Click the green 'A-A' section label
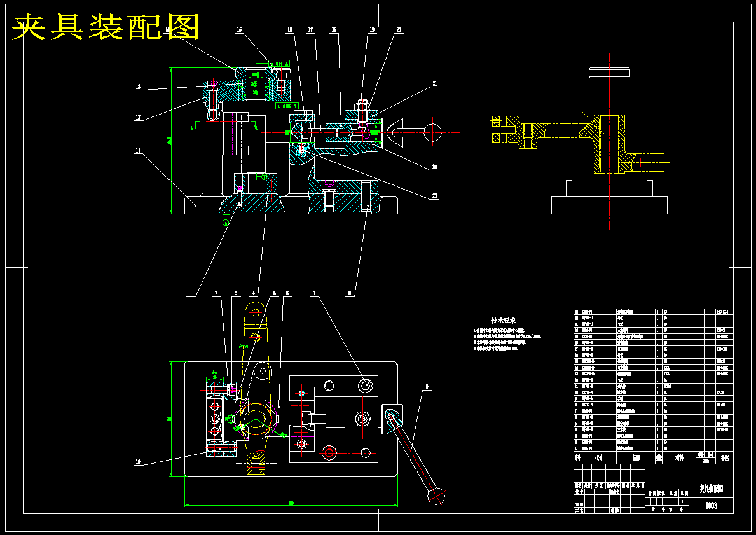Screen dimensions: 756x535 [x=244, y=346]
